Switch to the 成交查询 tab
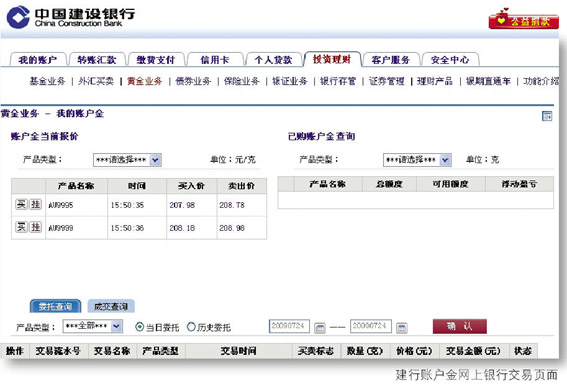Viewport: 567px width, 384px height. coord(111,307)
